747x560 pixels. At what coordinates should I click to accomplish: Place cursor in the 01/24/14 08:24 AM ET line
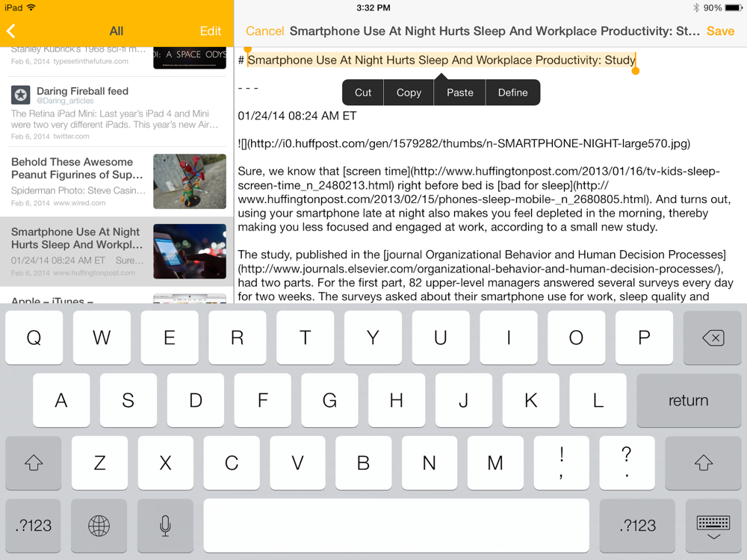(x=297, y=116)
